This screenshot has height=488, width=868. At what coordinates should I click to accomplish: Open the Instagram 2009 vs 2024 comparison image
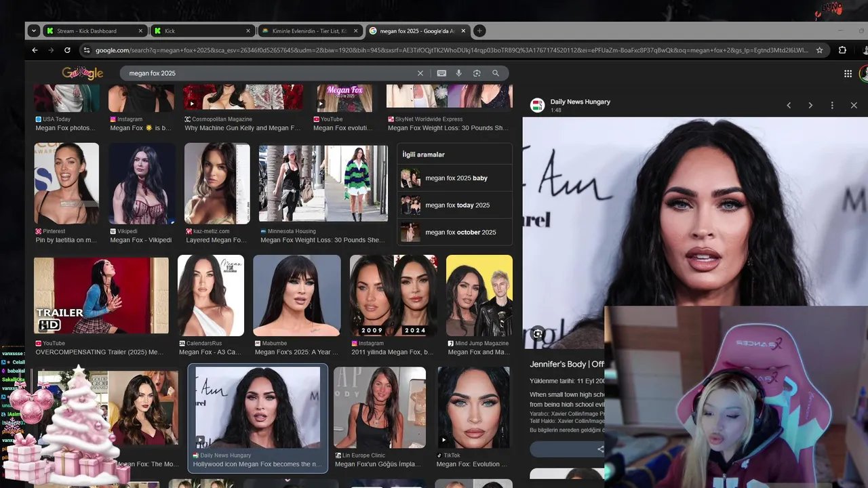(x=393, y=296)
